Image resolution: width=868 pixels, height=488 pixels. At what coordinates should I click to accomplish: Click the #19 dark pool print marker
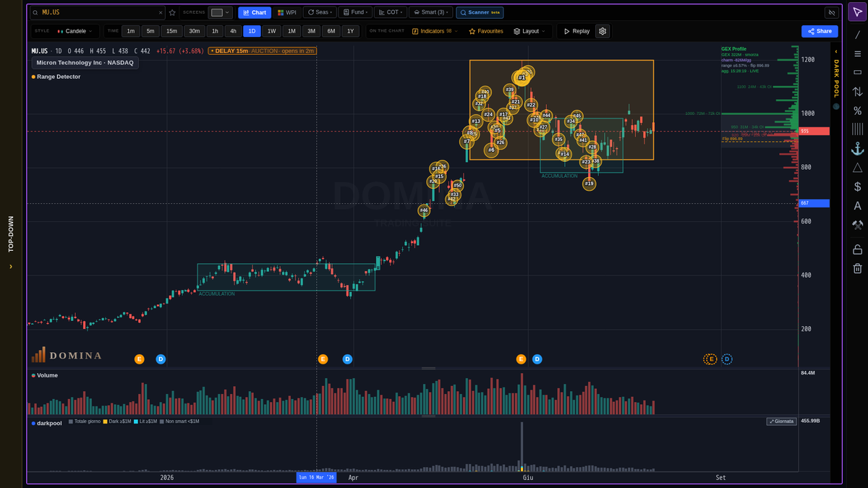coord(590,184)
